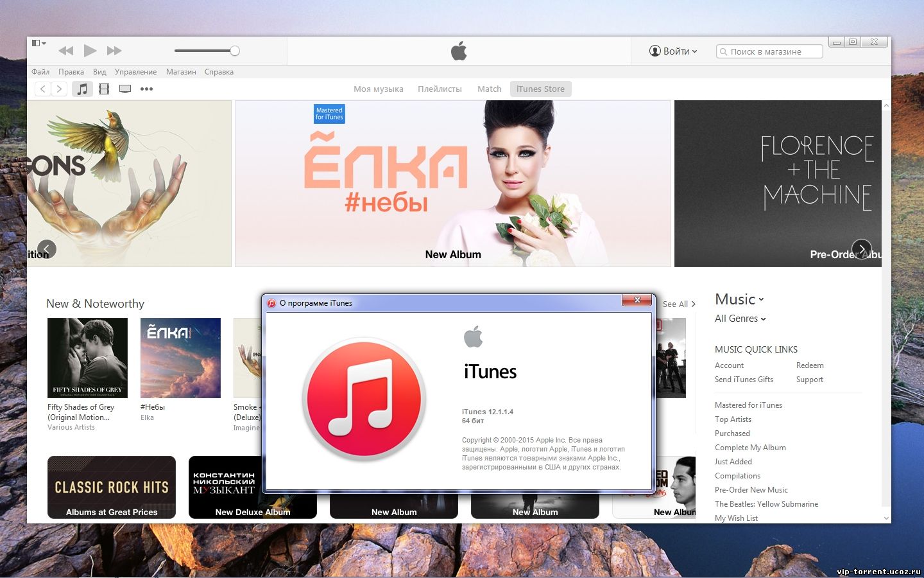Open the Just Added link
This screenshot has width=924, height=578.
[733, 462]
